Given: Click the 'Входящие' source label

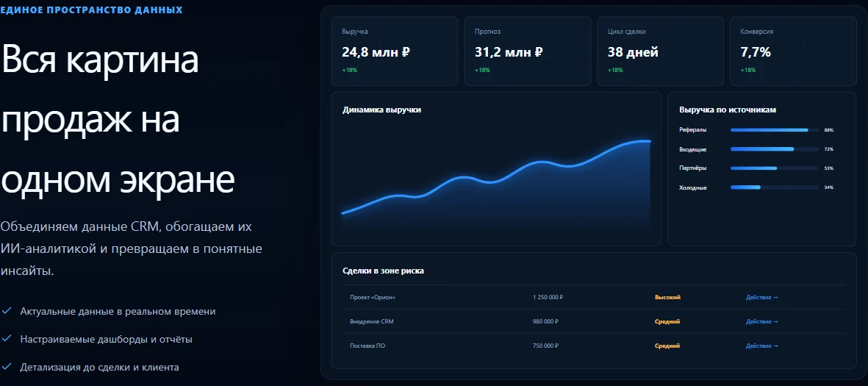Looking at the screenshot, I should pos(692,149).
